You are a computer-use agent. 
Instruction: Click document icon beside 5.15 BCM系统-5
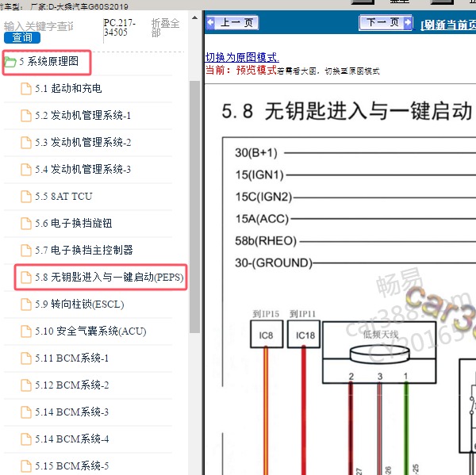[26, 466]
